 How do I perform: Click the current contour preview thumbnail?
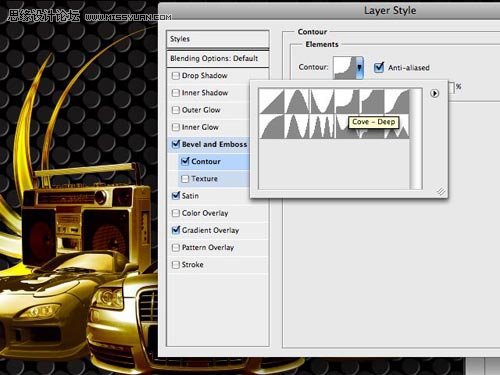[345, 68]
